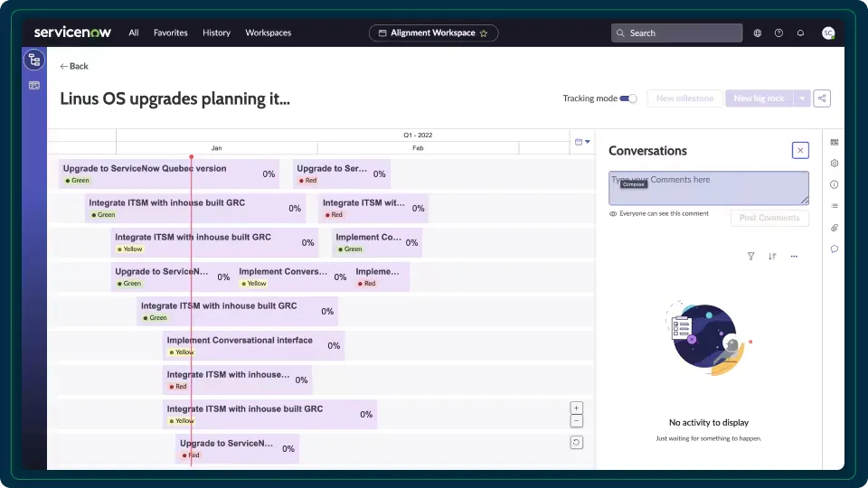Open the conversations bubble icon
Screen dimensions: 868x488
click(835, 249)
